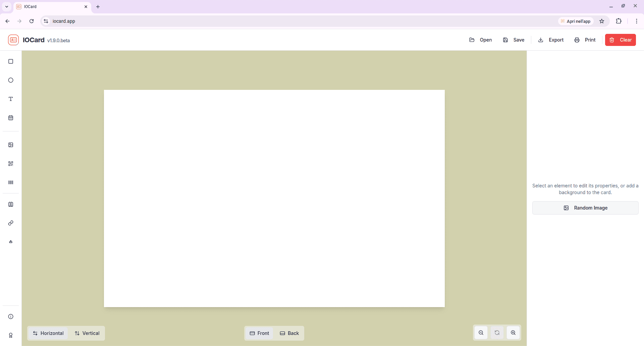Open the info icon at sidebar bottom
The width and height of the screenshot is (644, 346).
coord(11,316)
